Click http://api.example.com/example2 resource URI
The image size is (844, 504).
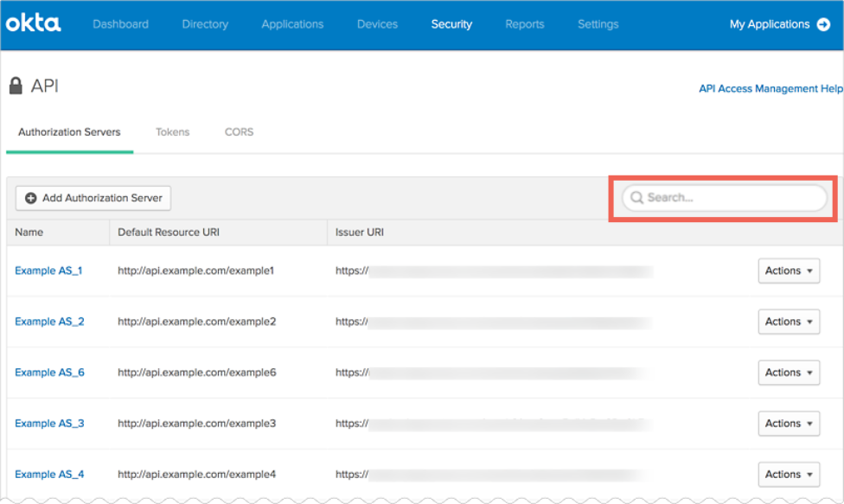[x=197, y=322]
